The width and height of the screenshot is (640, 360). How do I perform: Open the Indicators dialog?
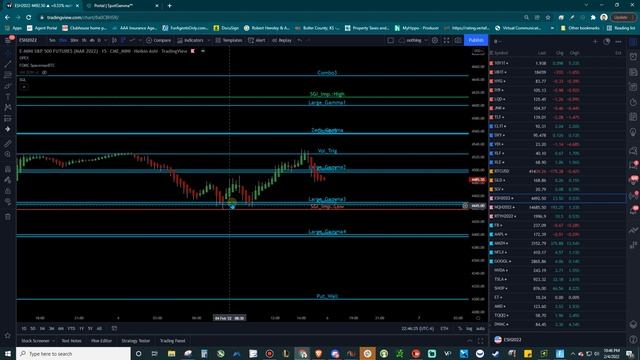click(190, 40)
